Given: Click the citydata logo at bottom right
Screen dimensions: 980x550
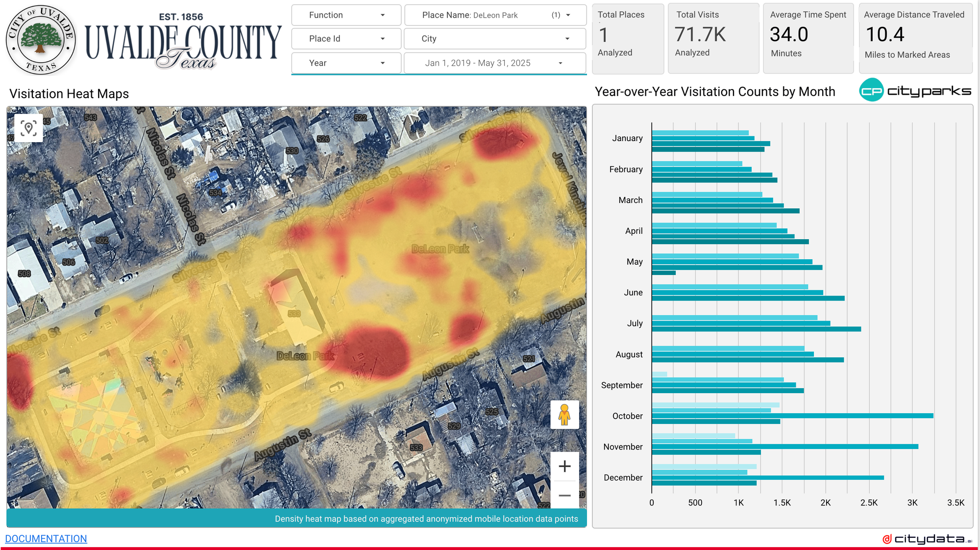Looking at the screenshot, I should point(927,539).
